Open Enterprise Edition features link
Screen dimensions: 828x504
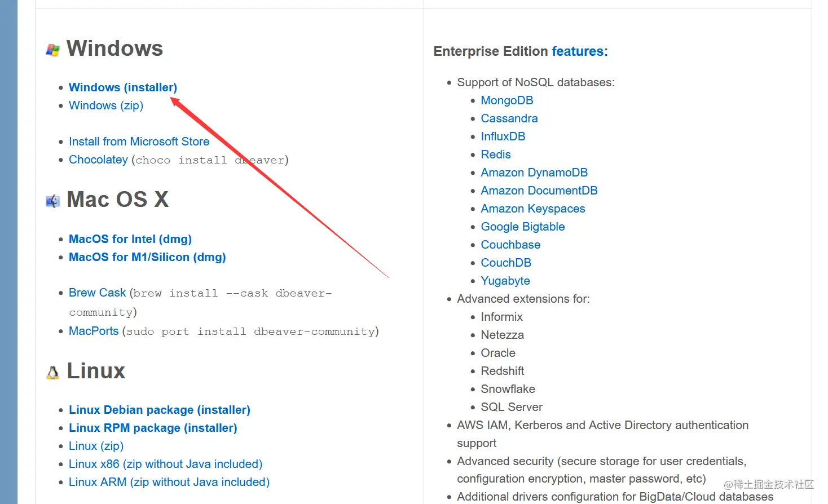point(577,51)
